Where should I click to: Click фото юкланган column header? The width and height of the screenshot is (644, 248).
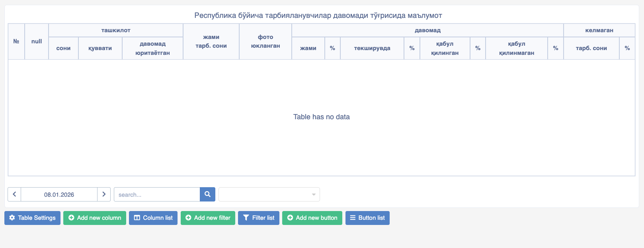click(265, 41)
